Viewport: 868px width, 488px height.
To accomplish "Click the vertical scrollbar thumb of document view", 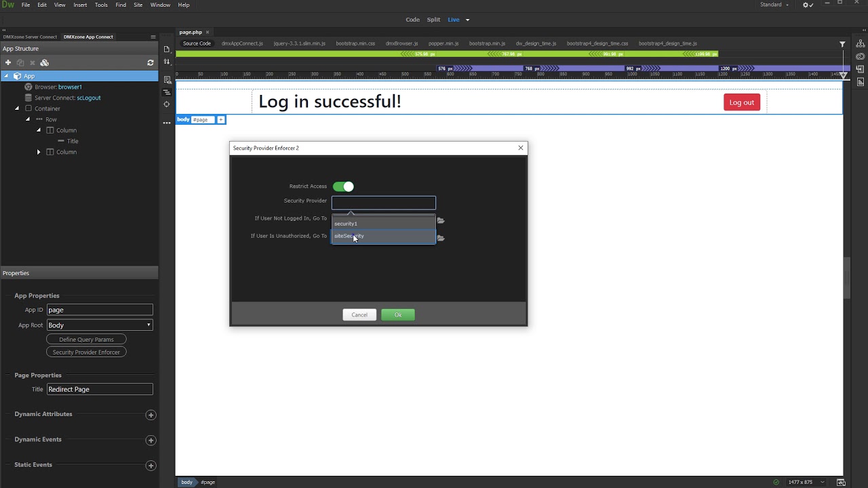I will click(x=846, y=278).
